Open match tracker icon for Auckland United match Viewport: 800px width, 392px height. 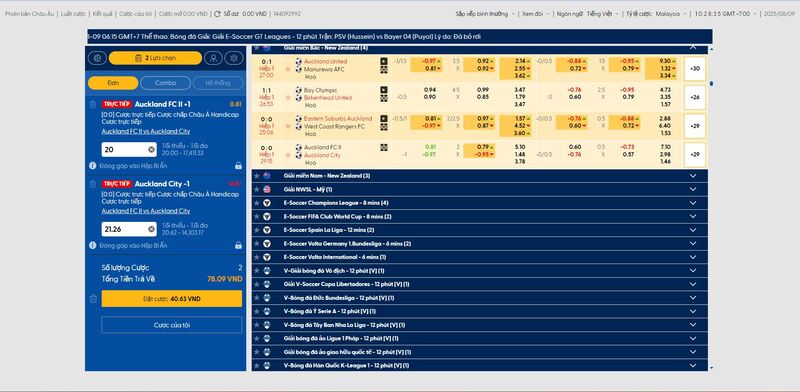(384, 69)
